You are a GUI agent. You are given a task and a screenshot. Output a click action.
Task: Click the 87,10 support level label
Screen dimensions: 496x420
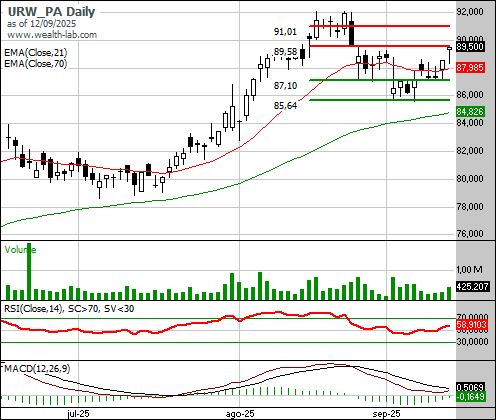[285, 86]
